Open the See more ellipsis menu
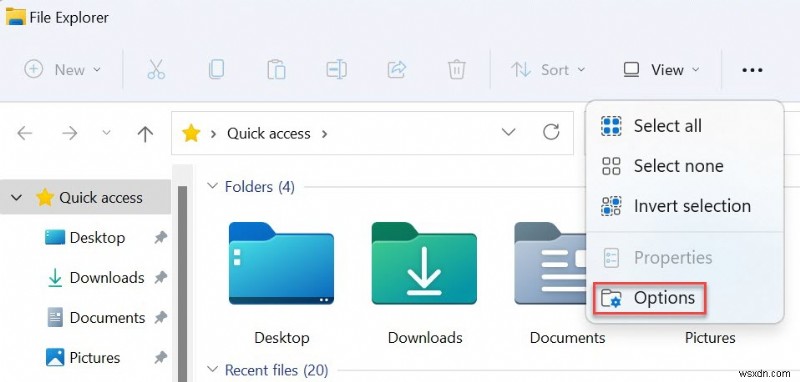 coord(752,70)
